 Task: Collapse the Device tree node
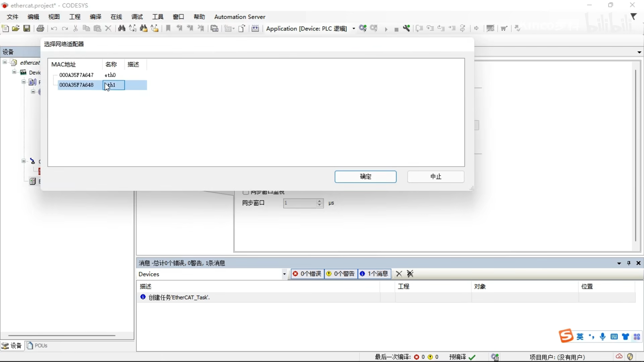pyautogui.click(x=14, y=72)
